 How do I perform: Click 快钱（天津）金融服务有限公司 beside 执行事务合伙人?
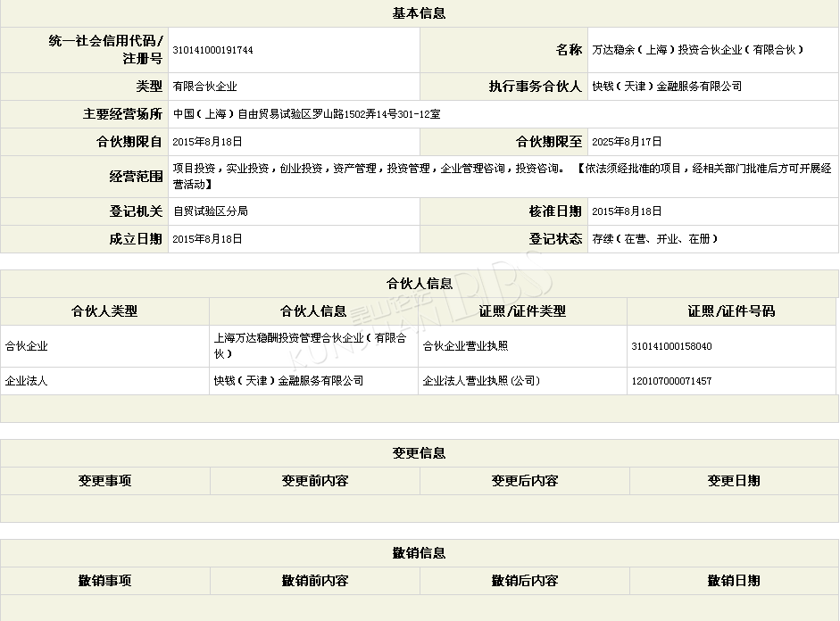pos(667,87)
